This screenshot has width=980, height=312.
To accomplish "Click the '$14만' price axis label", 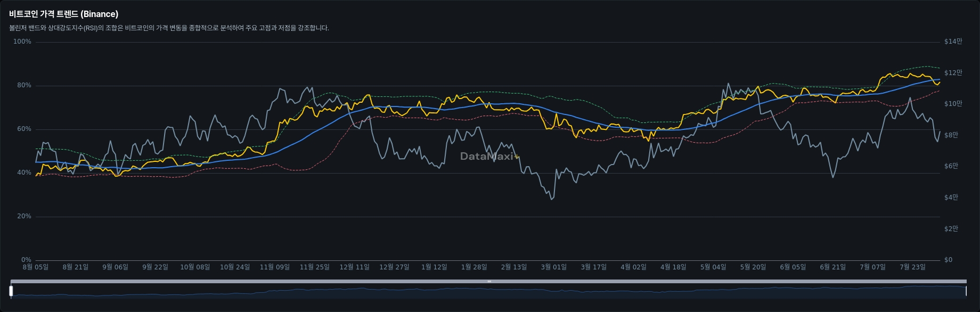I will point(953,42).
